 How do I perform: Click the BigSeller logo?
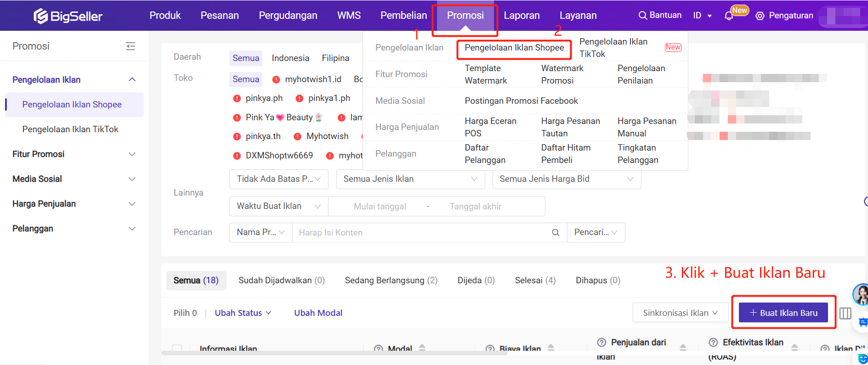68,16
